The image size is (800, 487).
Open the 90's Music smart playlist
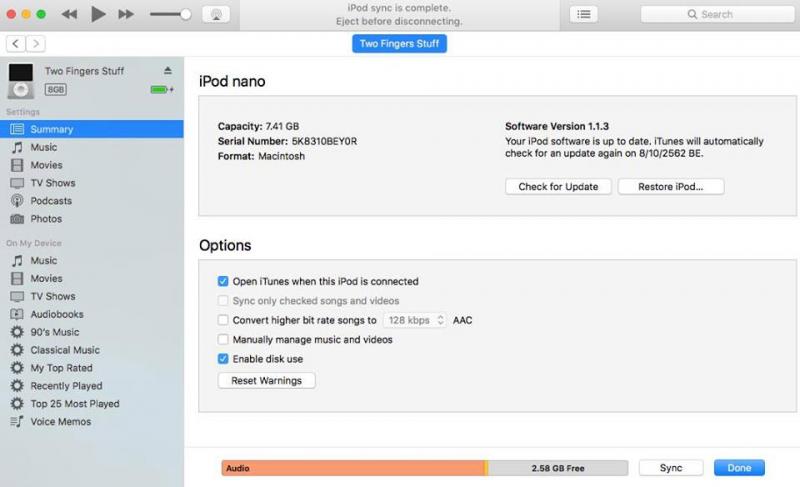(92, 332)
